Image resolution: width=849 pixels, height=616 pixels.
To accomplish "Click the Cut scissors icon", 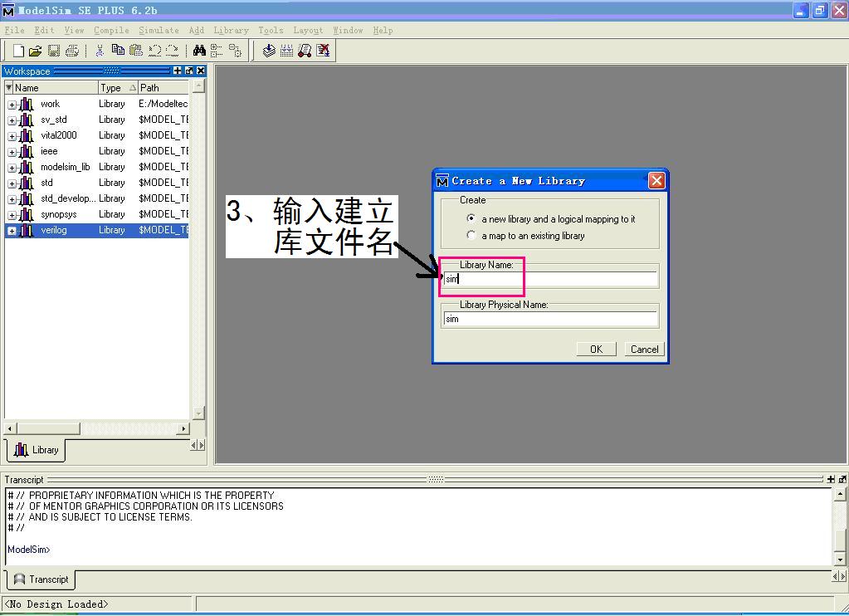I will (100, 51).
